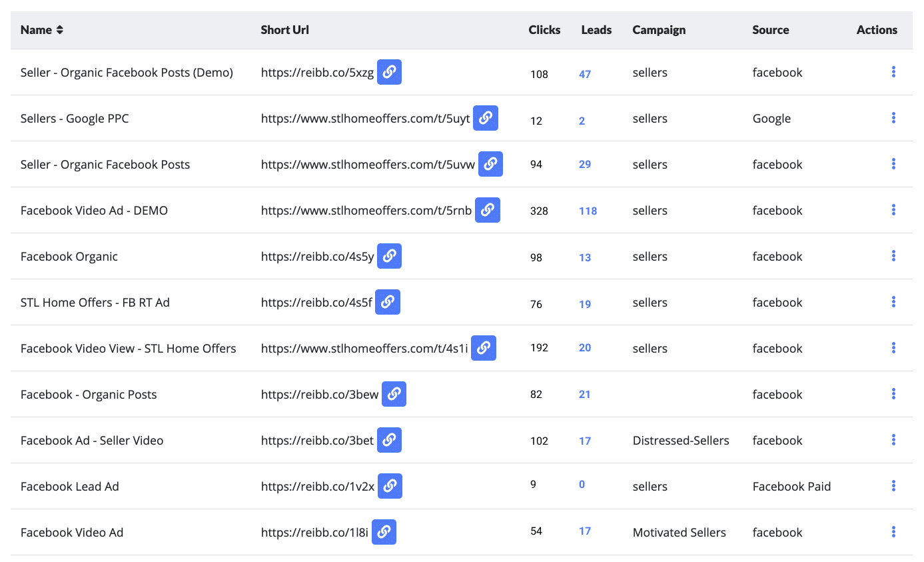The height and width of the screenshot is (562, 924).
Task: Copy link icon for URL ending 5uvw
Action: pos(490,164)
